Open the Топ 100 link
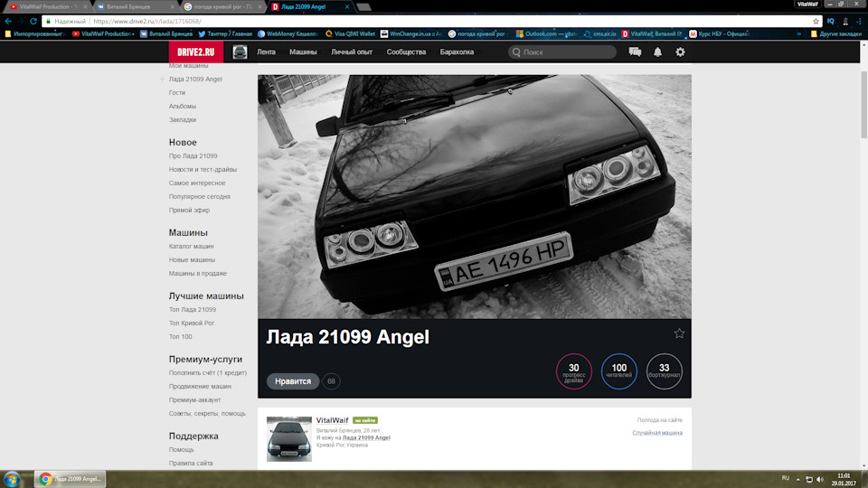This screenshot has width=868, height=488. (181, 336)
